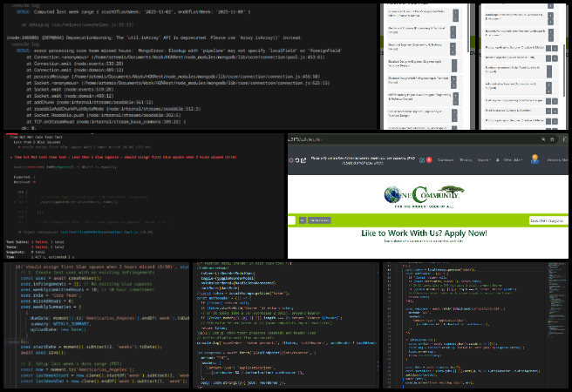Click the zoom magnifier icon in the address bar
The image size is (572, 392).
(543, 139)
